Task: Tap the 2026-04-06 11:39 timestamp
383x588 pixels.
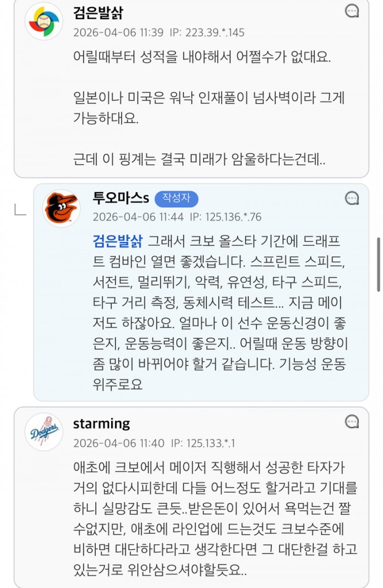Action: [x=118, y=32]
